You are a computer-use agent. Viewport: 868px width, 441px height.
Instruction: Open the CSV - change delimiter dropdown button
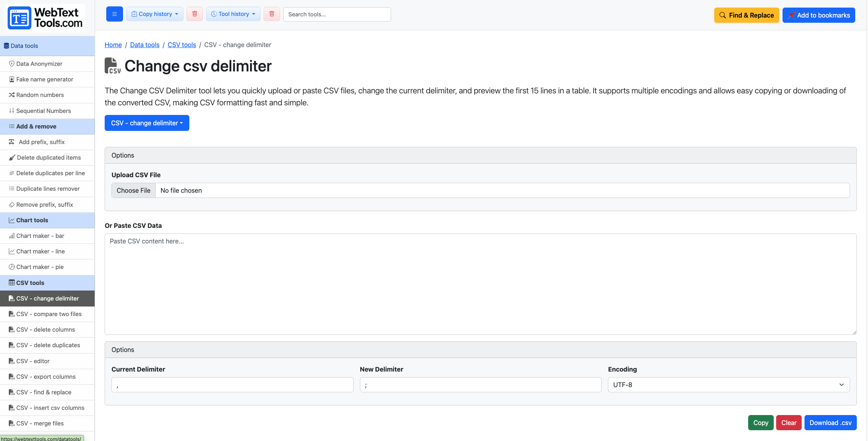pyautogui.click(x=147, y=123)
